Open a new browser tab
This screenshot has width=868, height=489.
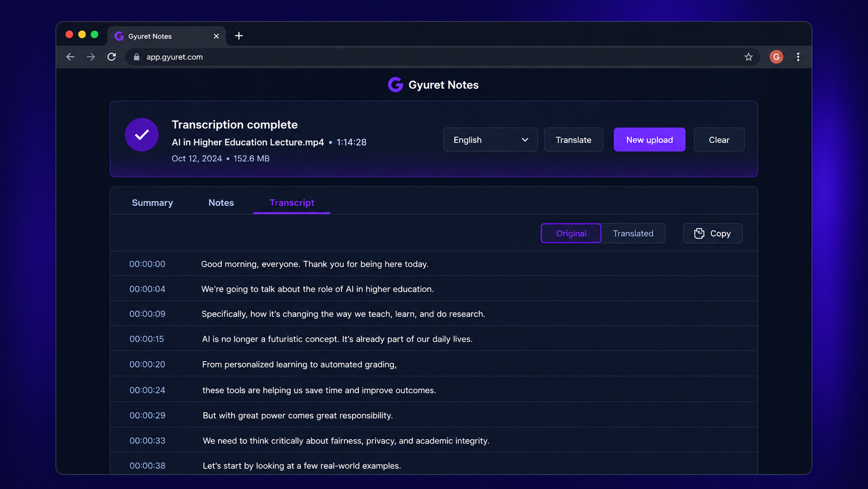(x=239, y=36)
